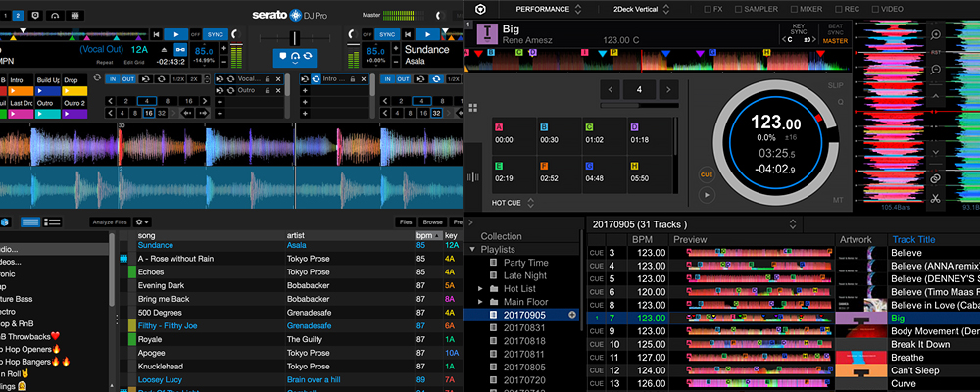The width and height of the screenshot is (980, 392).
Task: Click the eject icon on the Serato left deck
Action: (x=165, y=49)
